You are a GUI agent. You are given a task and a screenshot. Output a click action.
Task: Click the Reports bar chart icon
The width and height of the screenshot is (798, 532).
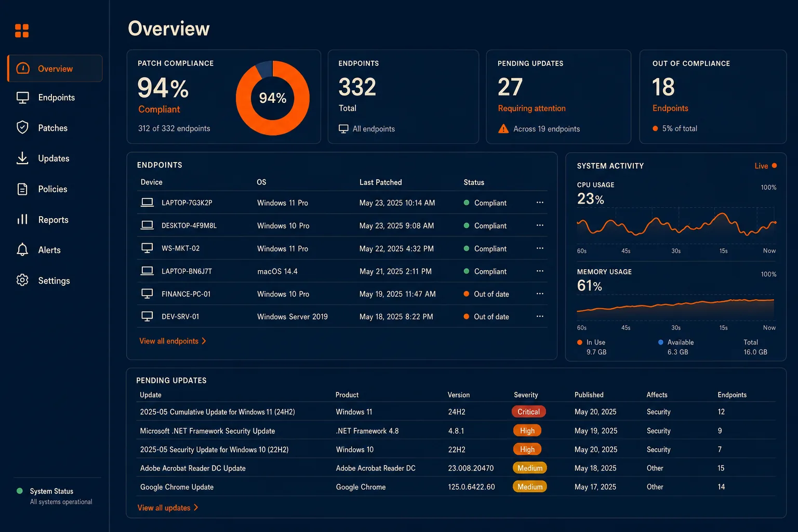click(x=22, y=219)
